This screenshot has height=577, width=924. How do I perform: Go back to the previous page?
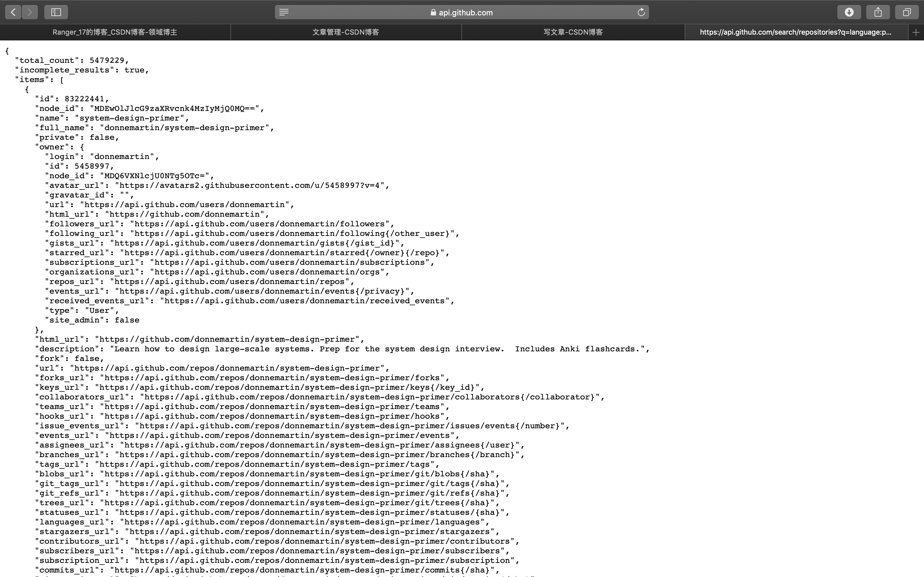point(13,12)
